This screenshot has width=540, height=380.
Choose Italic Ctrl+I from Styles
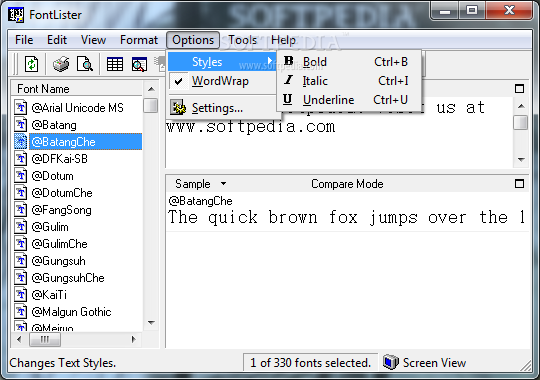coord(349,81)
